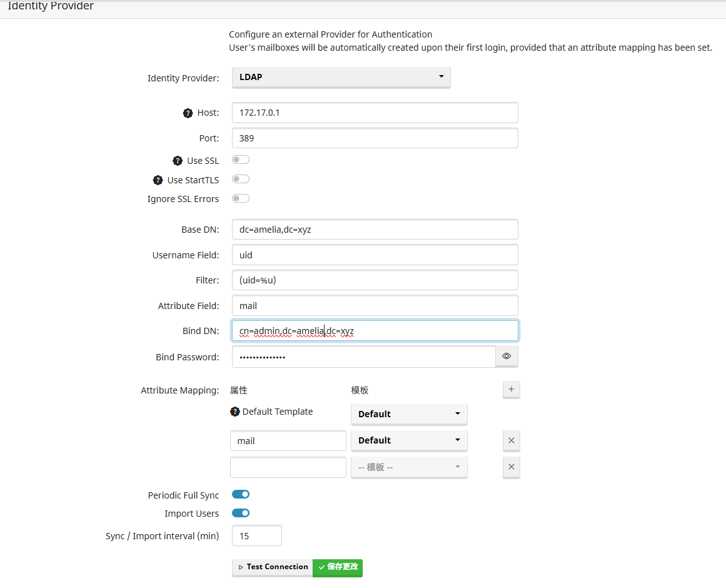Viewport: 726px width, 588px height.
Task: Enable the Use SSL toggle
Action: 241,160
